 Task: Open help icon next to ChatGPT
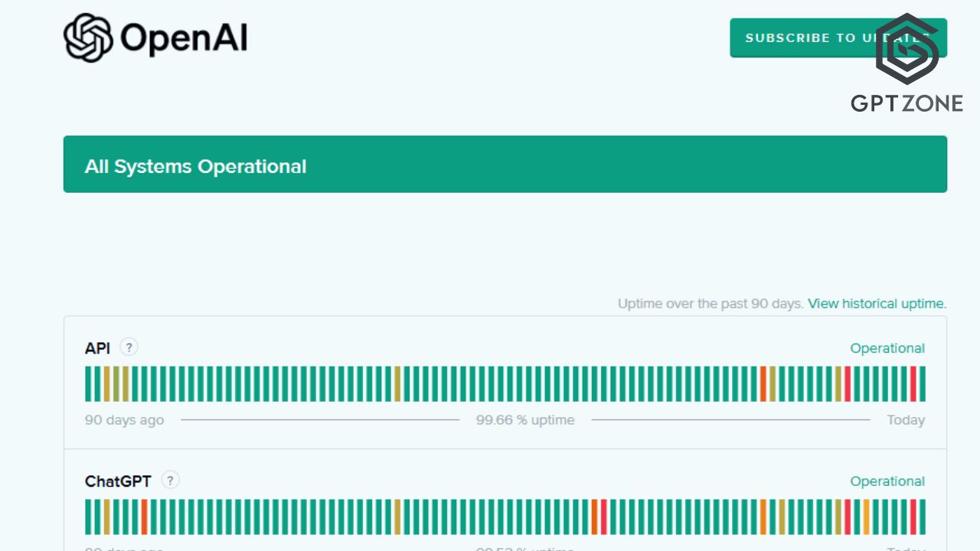pyautogui.click(x=170, y=481)
